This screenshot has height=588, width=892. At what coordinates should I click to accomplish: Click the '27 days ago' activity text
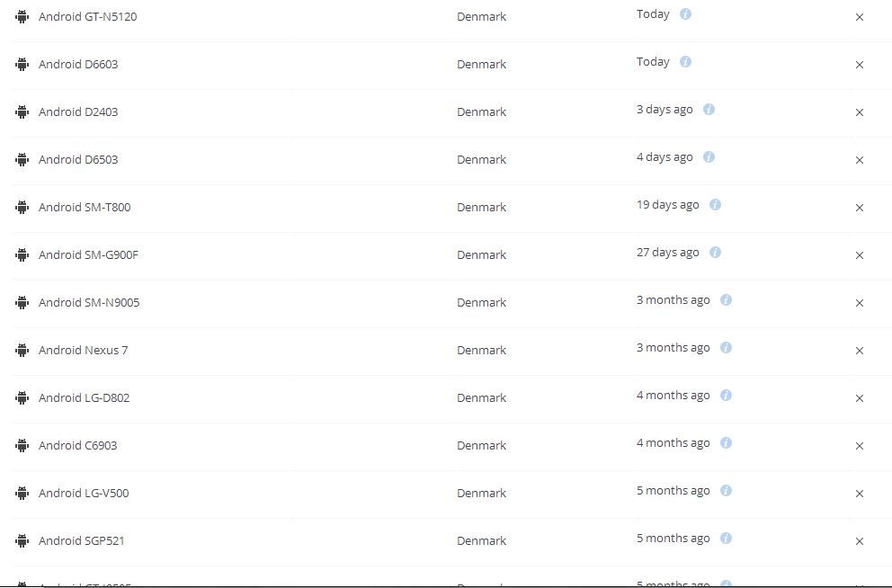[668, 252]
